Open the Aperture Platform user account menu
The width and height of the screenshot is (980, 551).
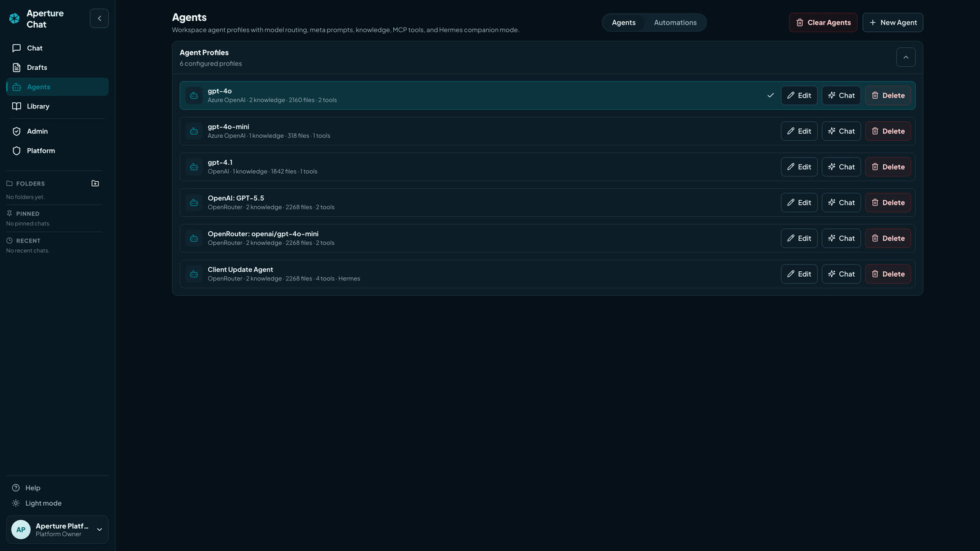(x=57, y=530)
